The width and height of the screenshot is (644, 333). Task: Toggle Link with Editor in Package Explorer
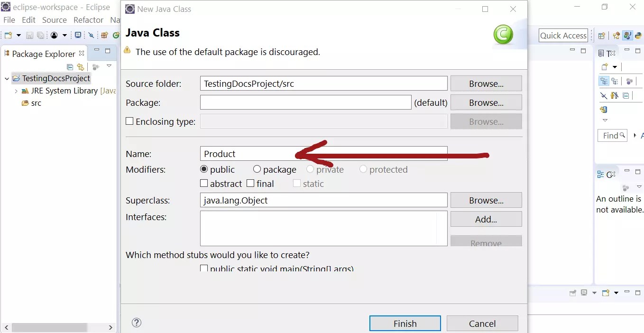81,67
